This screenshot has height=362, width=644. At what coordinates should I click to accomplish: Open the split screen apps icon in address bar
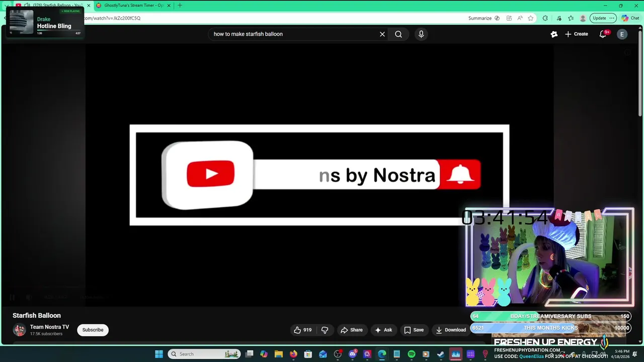coord(509,18)
